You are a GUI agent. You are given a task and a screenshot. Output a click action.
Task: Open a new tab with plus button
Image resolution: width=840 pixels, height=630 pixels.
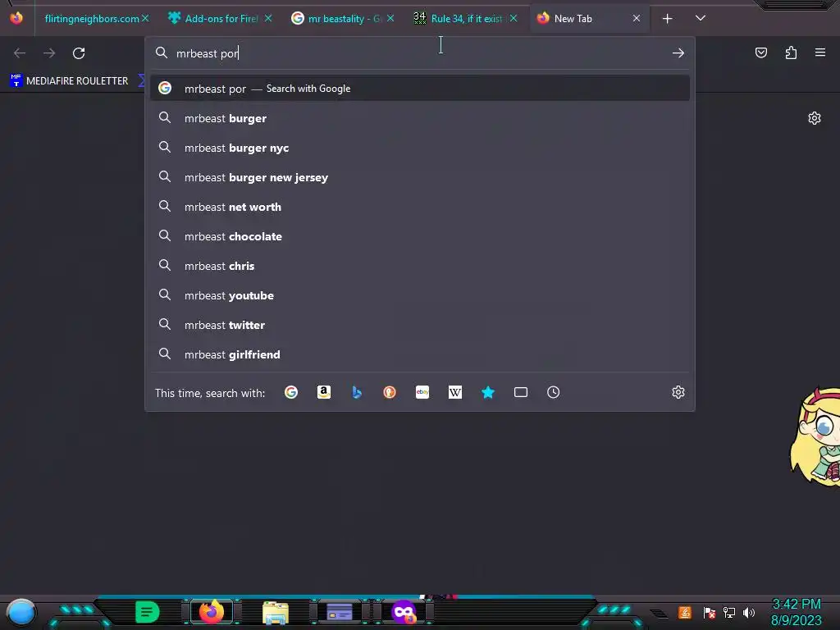point(668,19)
